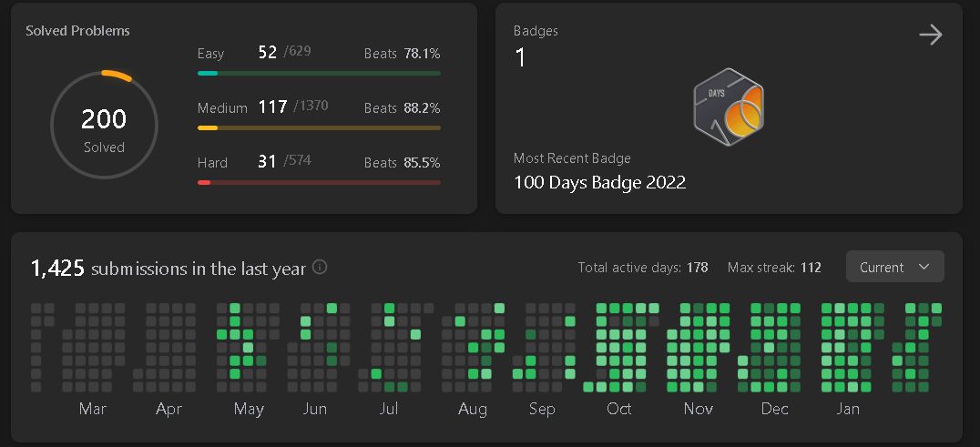Click the submissions info icon
Viewport: 980px width, 447px height.
(320, 268)
